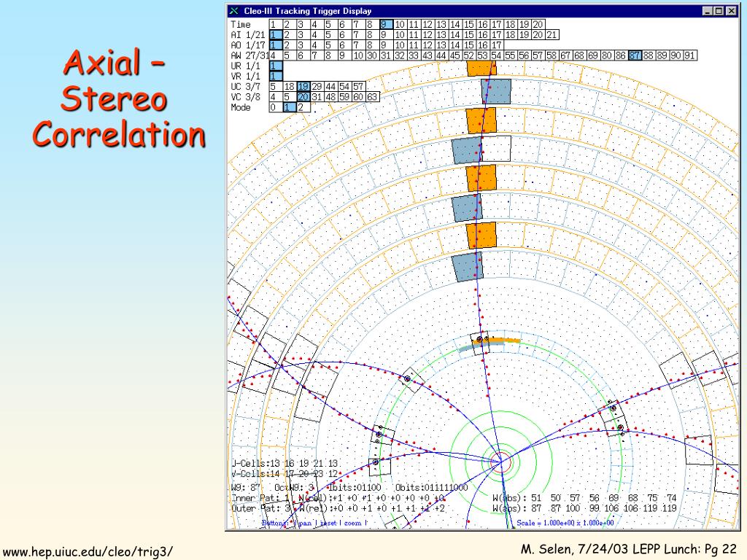Select AW cell 67
747x560 pixels.
[565, 55]
